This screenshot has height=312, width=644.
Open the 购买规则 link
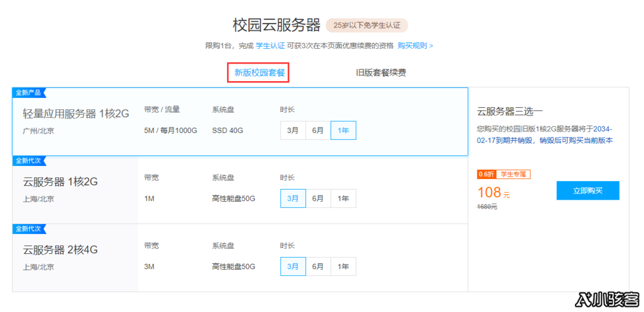(x=415, y=46)
